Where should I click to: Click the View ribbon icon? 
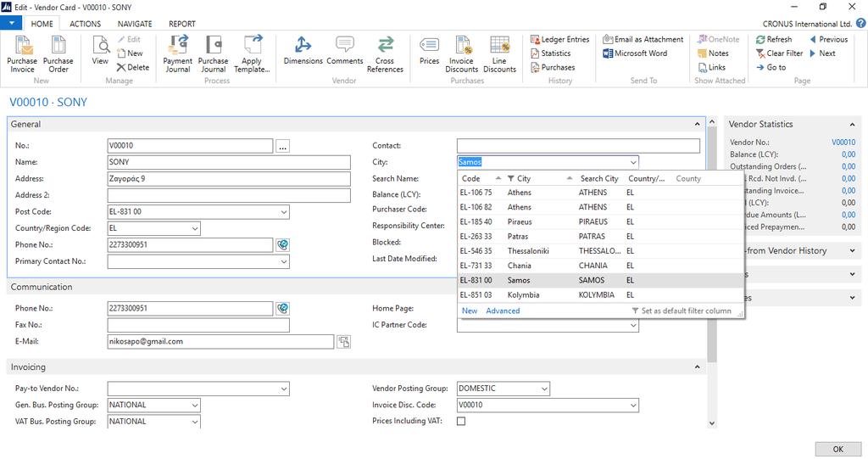click(x=100, y=50)
